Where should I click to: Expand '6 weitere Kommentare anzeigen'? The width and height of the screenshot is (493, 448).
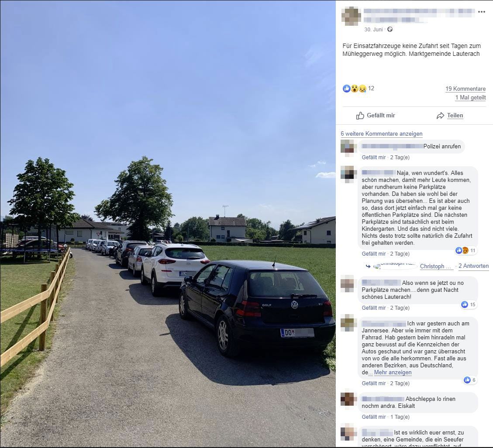(x=381, y=134)
